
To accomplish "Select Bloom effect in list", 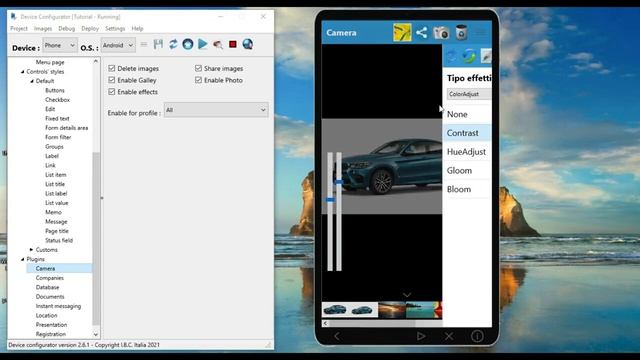I will pos(467,189).
